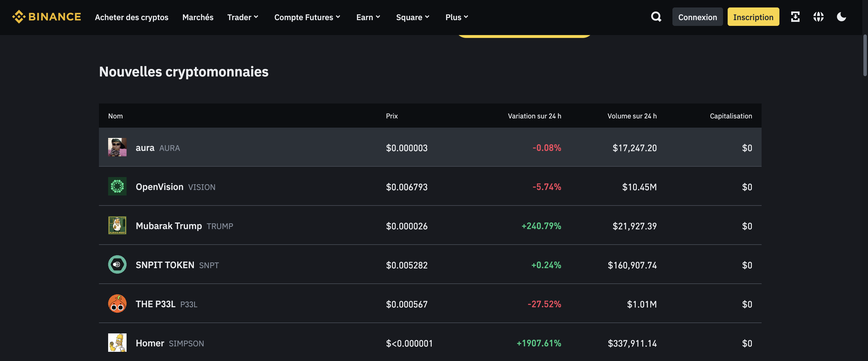Viewport: 868px width, 361px height.
Task: Click the -5.74% variation value
Action: pyautogui.click(x=546, y=187)
